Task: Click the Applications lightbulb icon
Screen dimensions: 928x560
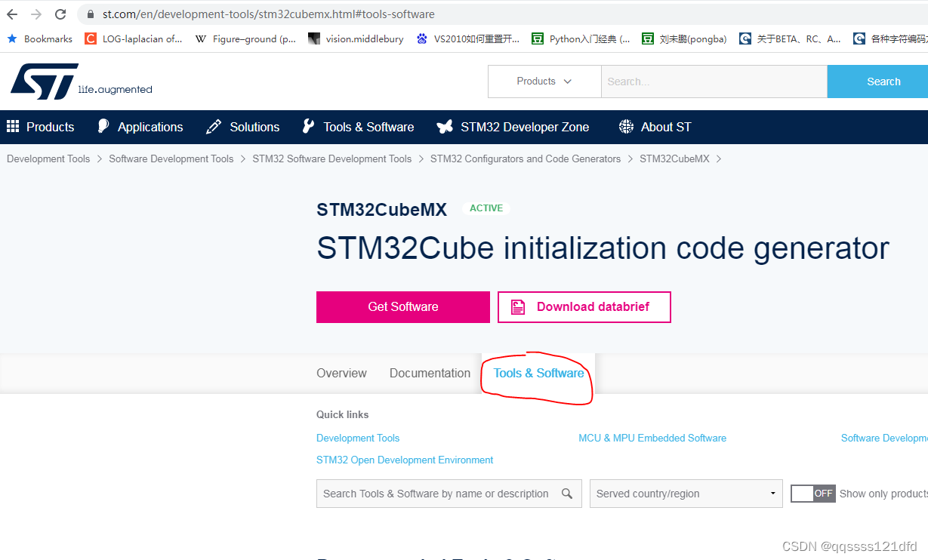Action: click(x=103, y=127)
